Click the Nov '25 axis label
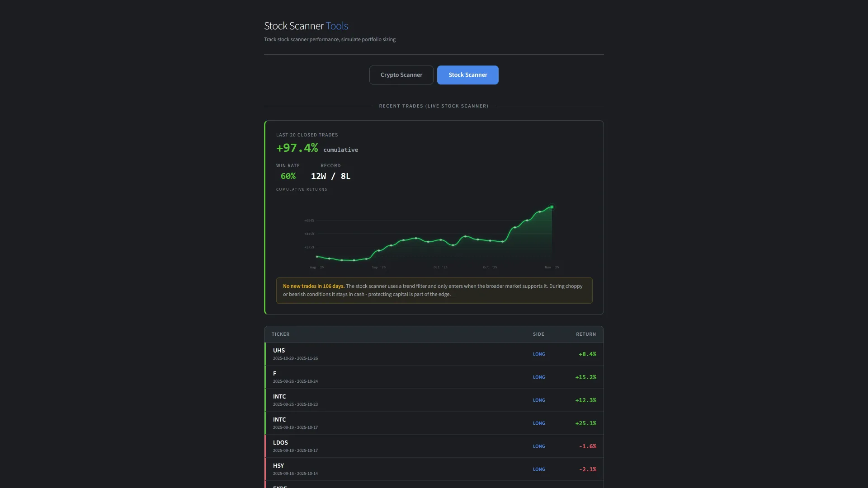Image resolution: width=868 pixels, height=488 pixels. pyautogui.click(x=551, y=267)
